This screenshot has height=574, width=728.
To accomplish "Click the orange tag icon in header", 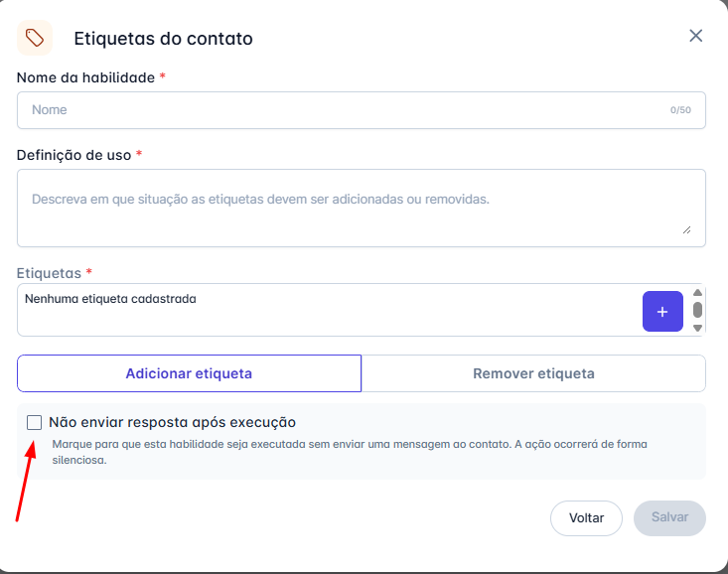I will [35, 38].
